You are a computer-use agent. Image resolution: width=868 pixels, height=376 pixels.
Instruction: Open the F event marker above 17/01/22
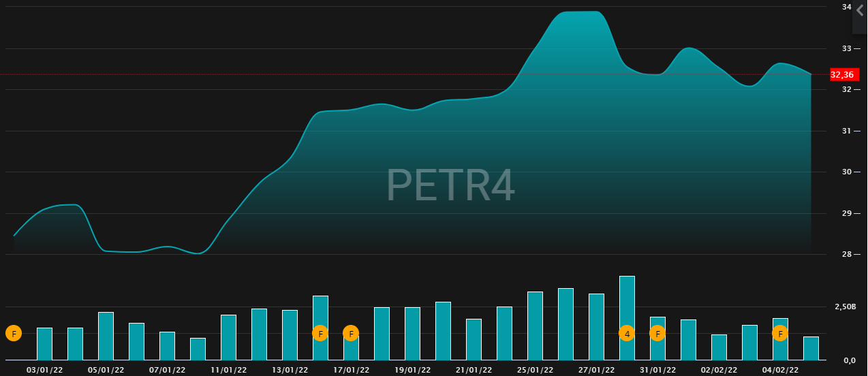coord(351,333)
